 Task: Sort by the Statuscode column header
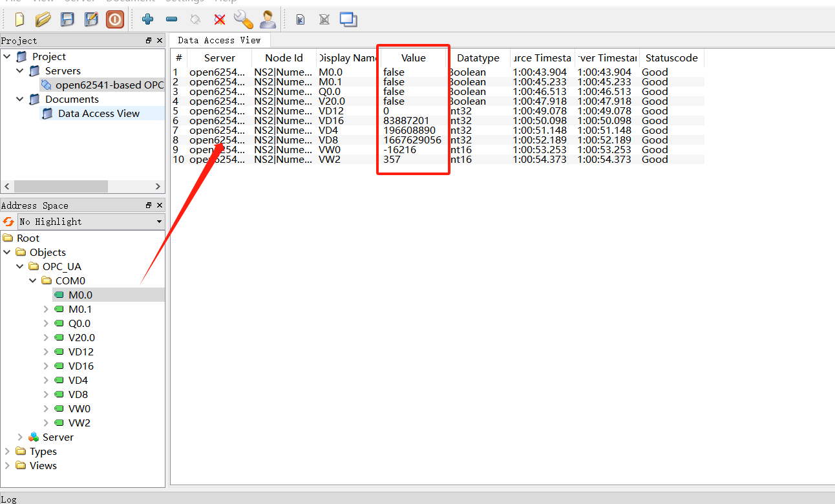tap(672, 58)
